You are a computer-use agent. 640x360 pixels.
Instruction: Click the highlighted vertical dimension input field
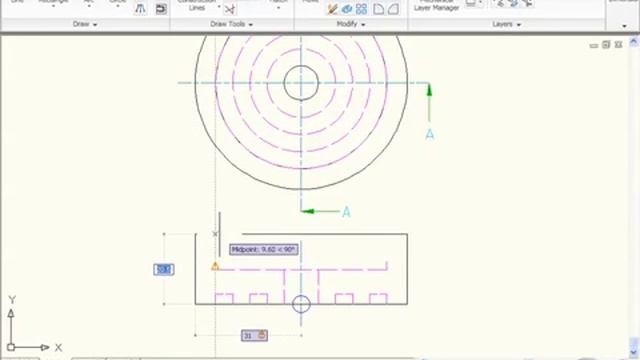pos(164,269)
